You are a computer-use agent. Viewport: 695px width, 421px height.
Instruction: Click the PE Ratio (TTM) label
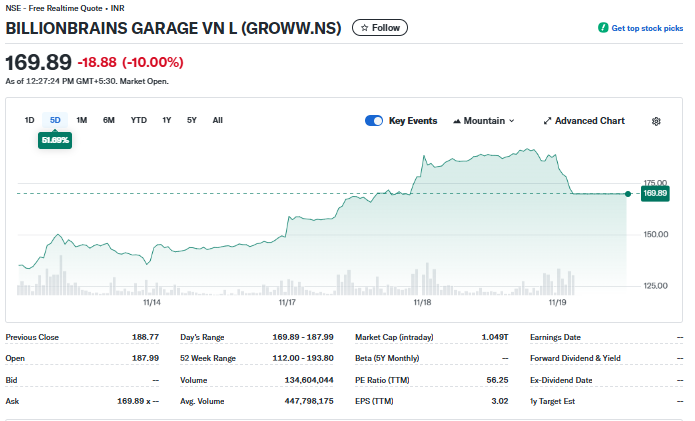[382, 380]
